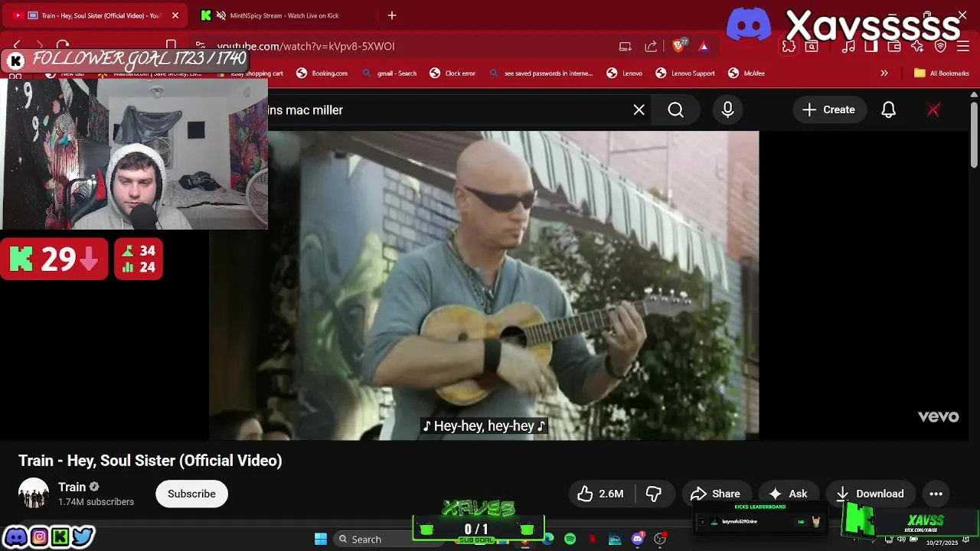
Task: Open Train channel avatar
Action: [34, 494]
